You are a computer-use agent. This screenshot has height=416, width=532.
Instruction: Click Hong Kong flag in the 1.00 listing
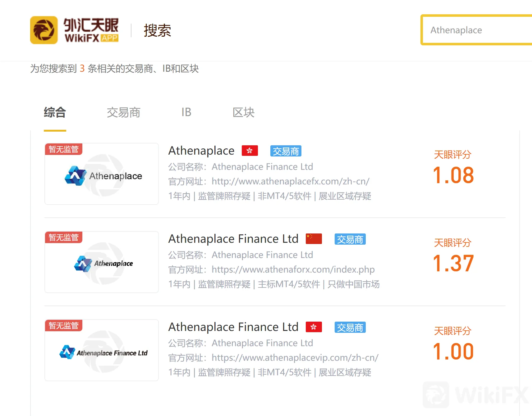coord(314,327)
